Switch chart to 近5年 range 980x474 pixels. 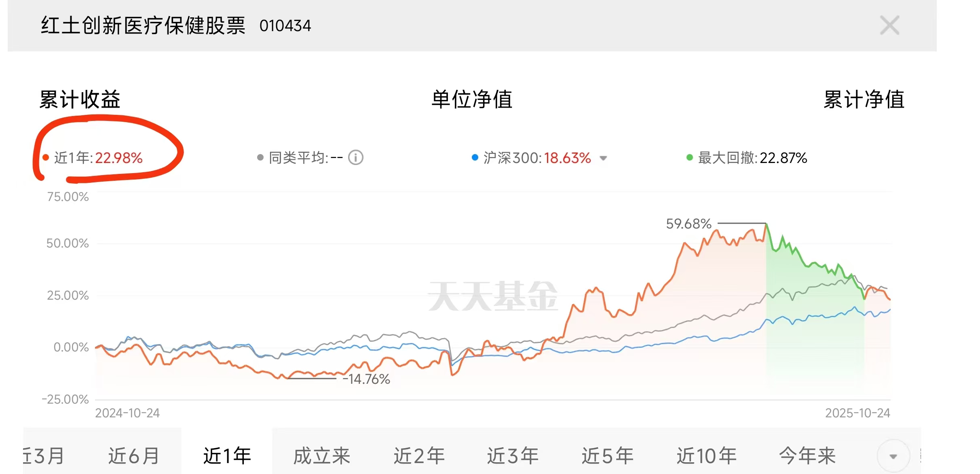tap(607, 456)
